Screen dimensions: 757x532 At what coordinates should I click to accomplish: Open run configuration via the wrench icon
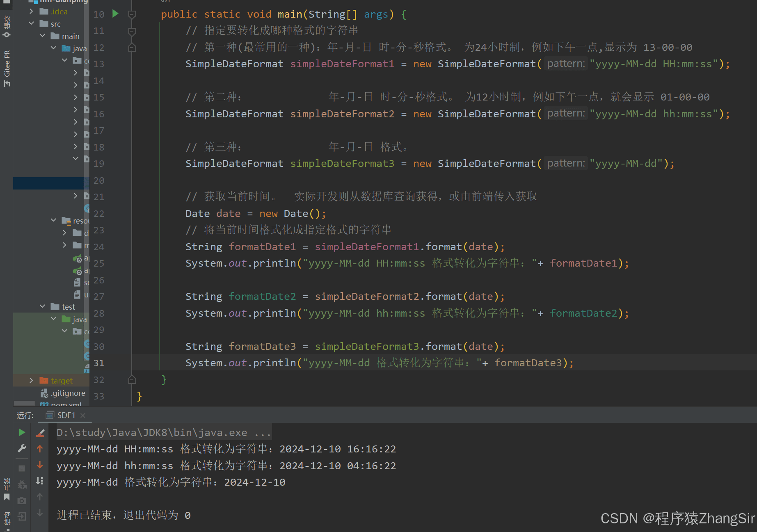(x=22, y=448)
